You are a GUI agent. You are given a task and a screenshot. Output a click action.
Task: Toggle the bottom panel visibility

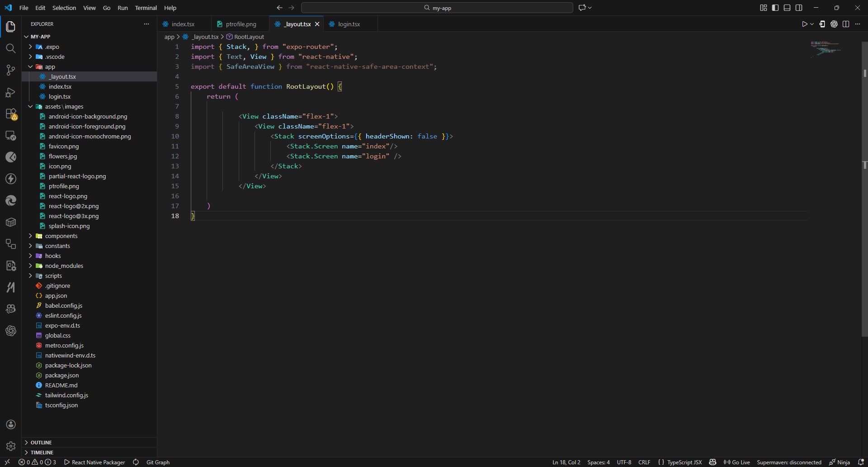coord(787,8)
